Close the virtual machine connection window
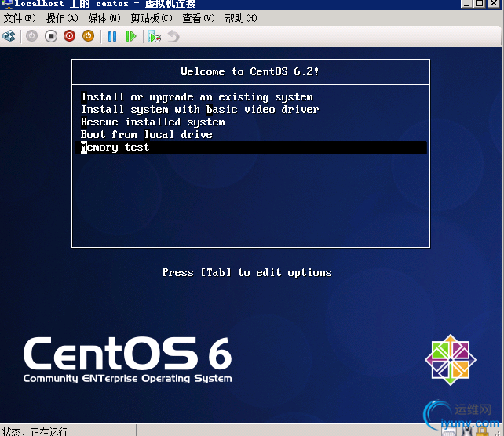 tap(494, 3)
